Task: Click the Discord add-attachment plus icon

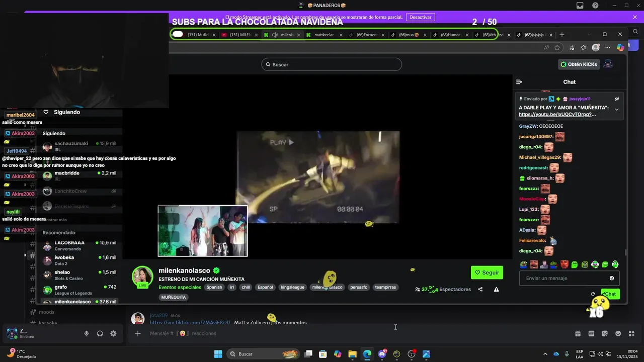Action: point(138,333)
